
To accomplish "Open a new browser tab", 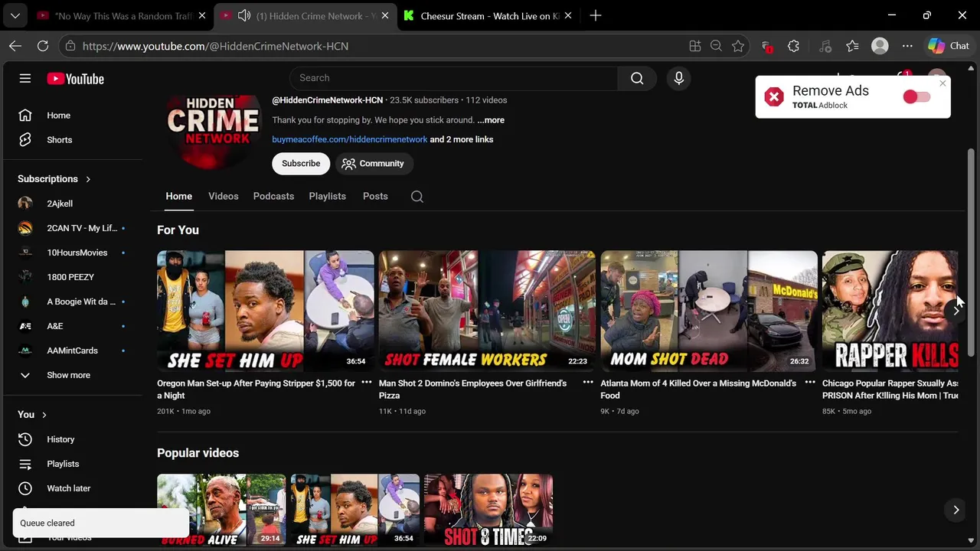I will point(596,15).
